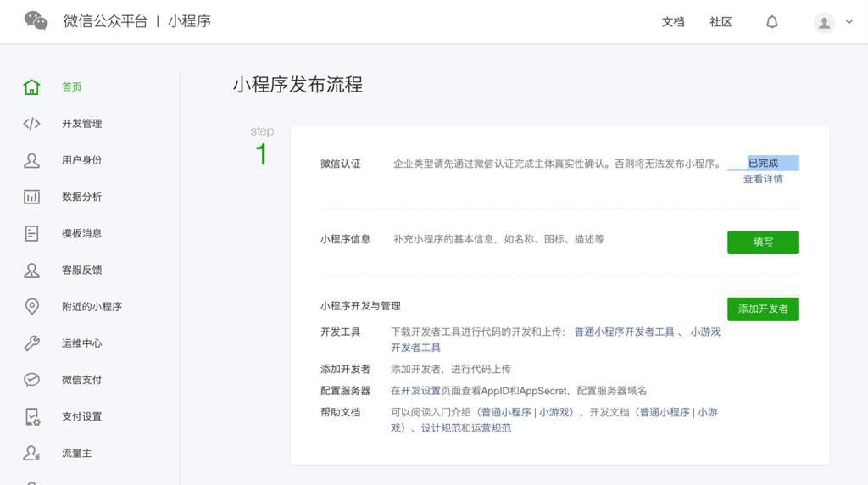868x485 pixels.
Task: Click the 用户身份 person icon
Action: coord(31,160)
